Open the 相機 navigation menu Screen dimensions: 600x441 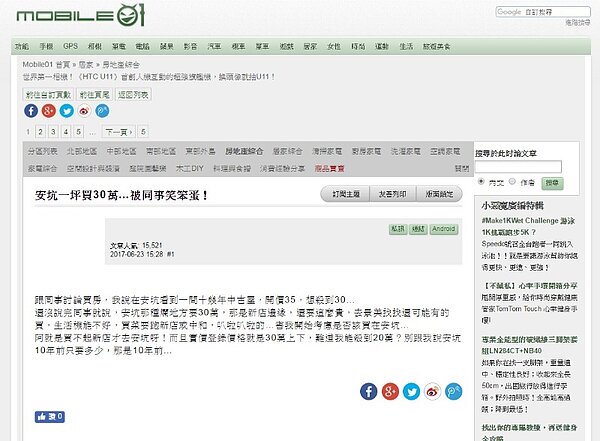95,46
